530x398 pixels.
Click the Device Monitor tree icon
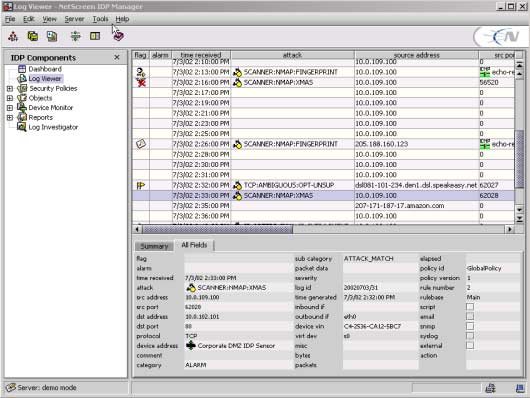coord(22,108)
